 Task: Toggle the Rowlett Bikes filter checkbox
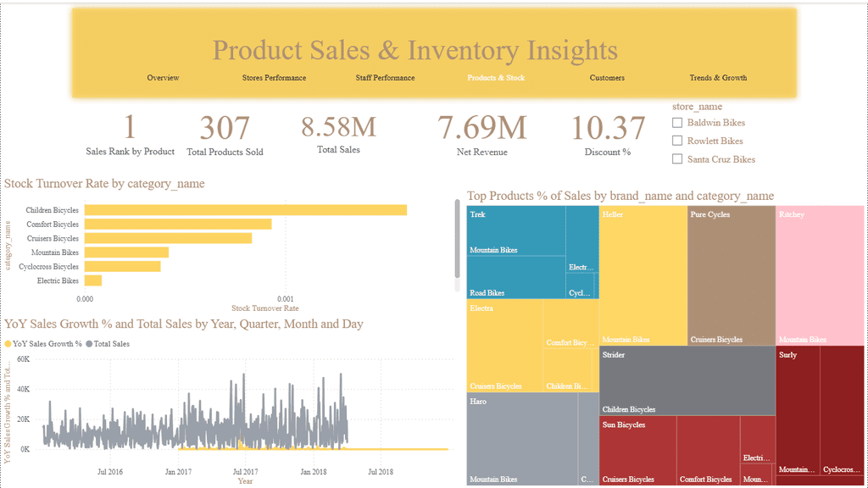pyautogui.click(x=677, y=141)
